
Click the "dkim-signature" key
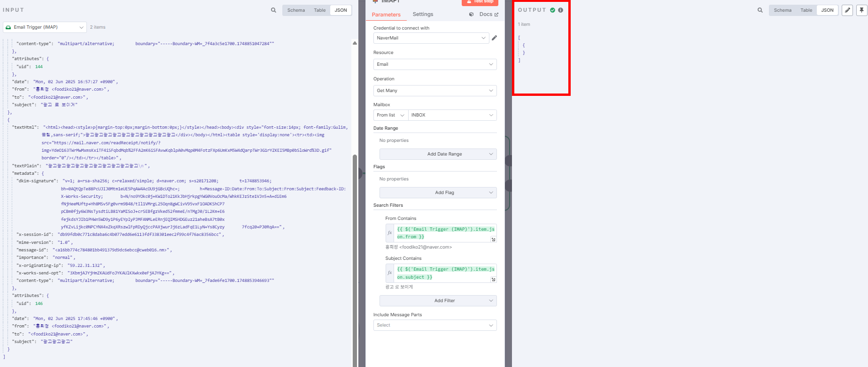(37, 181)
